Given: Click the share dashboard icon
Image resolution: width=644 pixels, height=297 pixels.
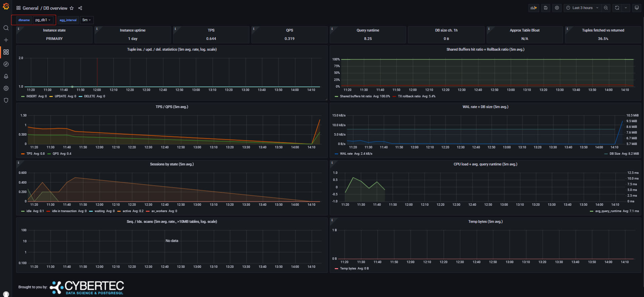Looking at the screenshot, I should 80,8.
